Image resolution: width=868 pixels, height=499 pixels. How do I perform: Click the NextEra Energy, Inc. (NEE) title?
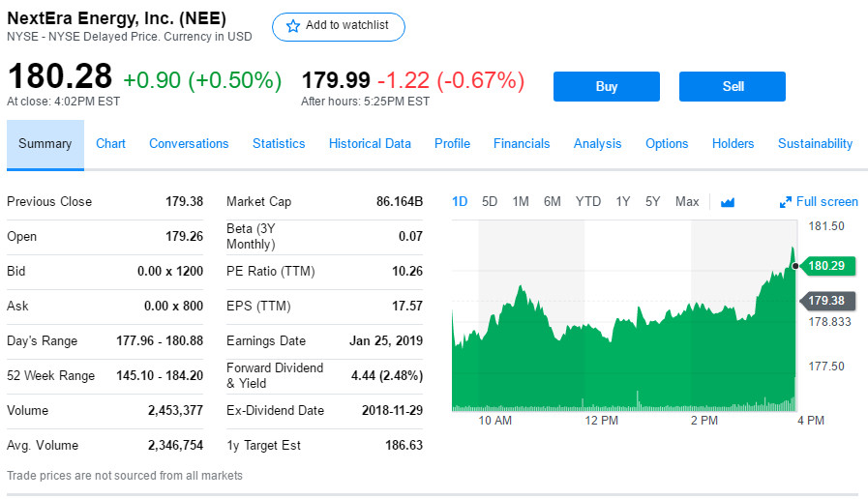(116, 18)
